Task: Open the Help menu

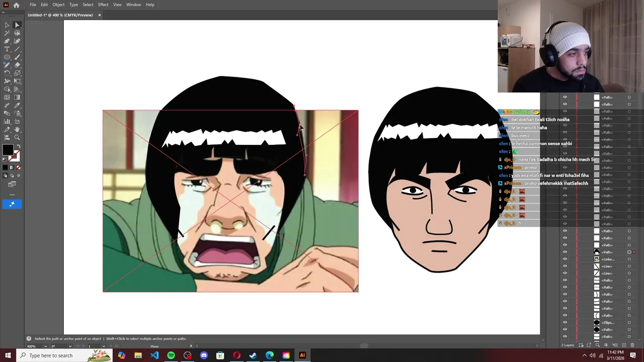Action: tap(150, 5)
